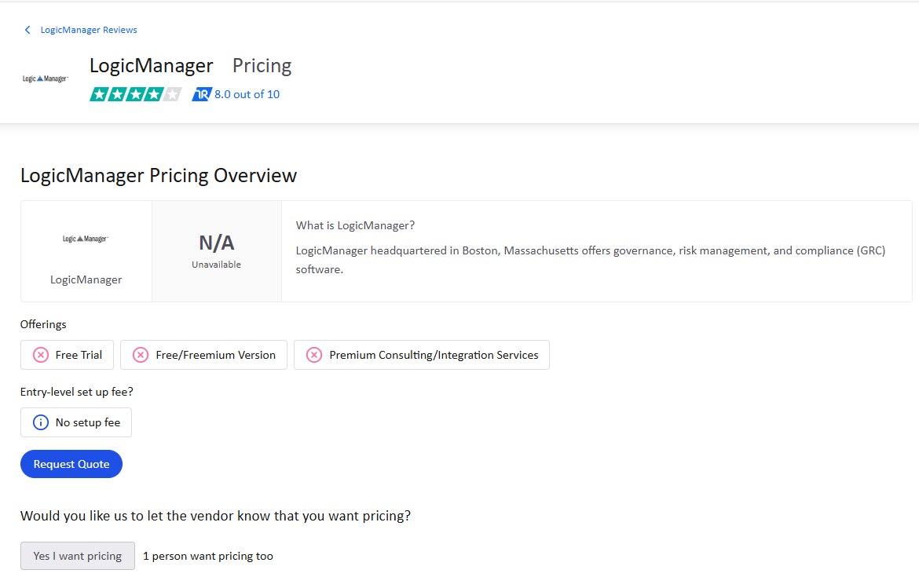Viewport: 919px width, 588px height.
Task: Click the LogicManager logo in the page header
Action: [x=45, y=79]
